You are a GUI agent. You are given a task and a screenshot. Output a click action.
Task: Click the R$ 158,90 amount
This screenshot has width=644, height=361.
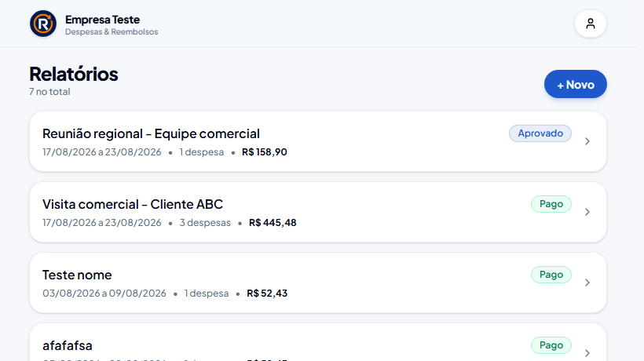pyautogui.click(x=265, y=152)
